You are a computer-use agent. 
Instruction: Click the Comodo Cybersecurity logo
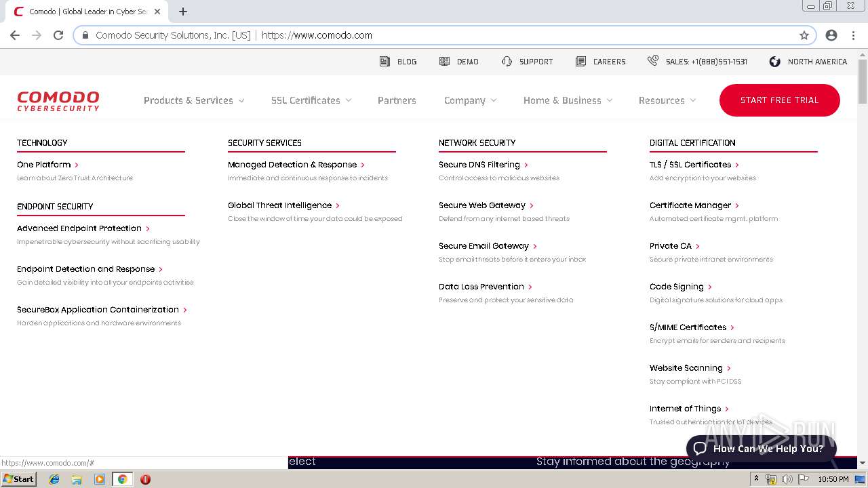click(x=58, y=100)
